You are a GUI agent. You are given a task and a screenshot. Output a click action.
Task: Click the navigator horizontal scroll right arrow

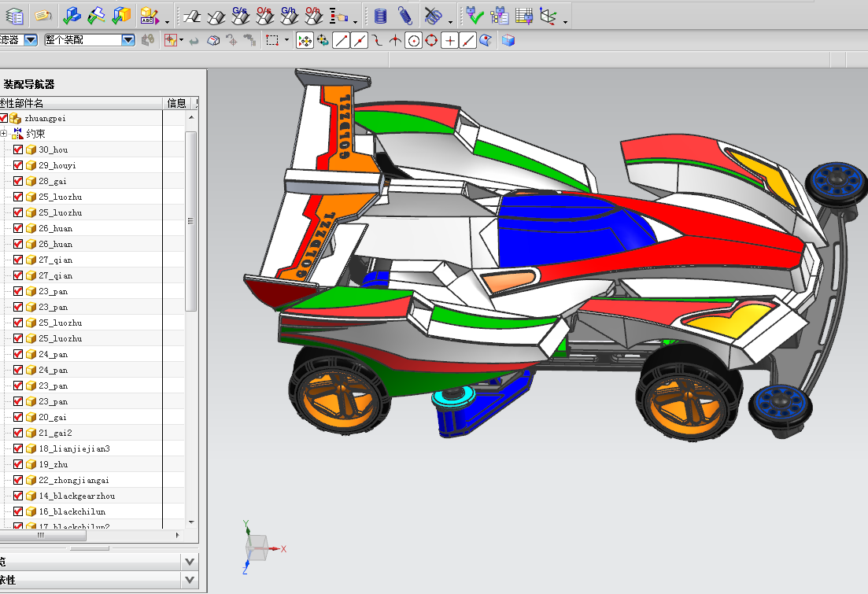(x=177, y=535)
